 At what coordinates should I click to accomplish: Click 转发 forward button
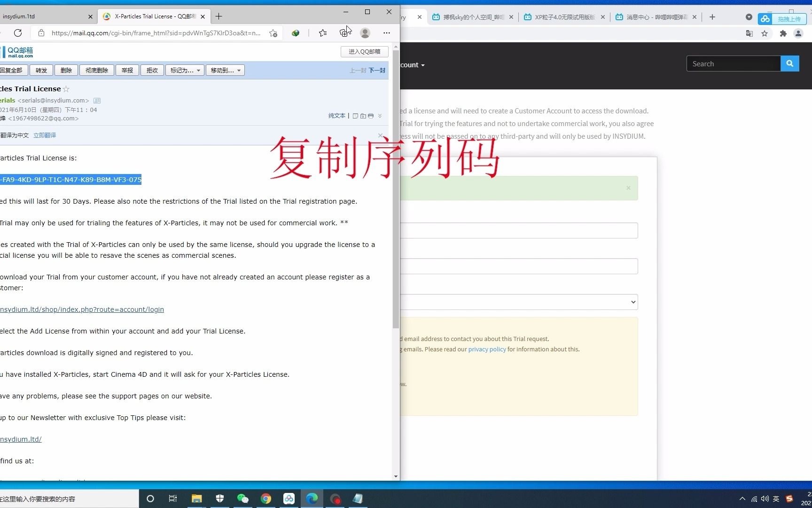tap(41, 71)
